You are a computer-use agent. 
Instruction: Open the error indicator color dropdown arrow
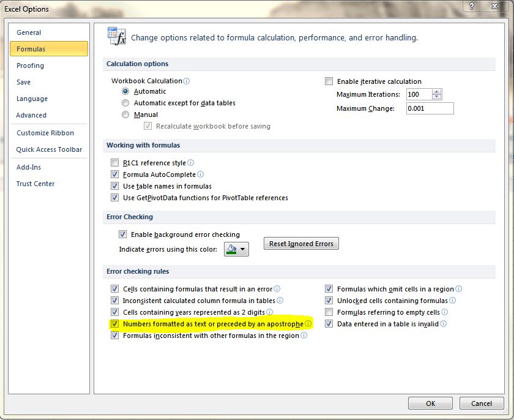coord(243,249)
